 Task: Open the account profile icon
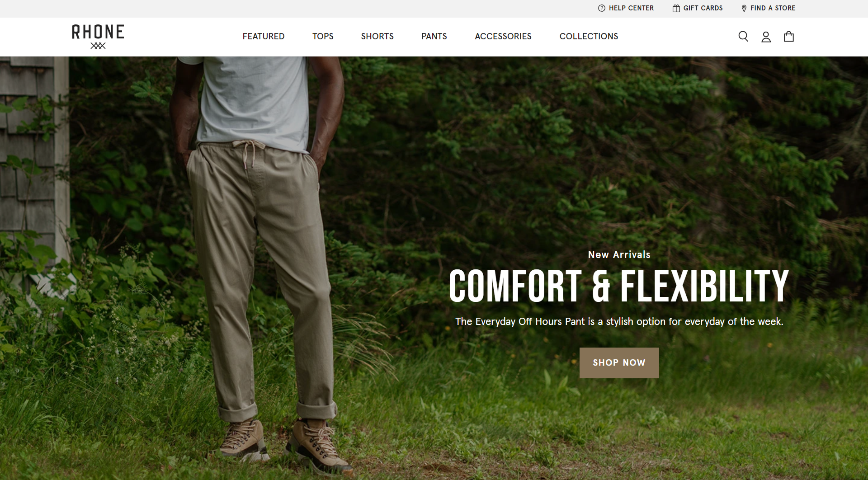point(766,37)
